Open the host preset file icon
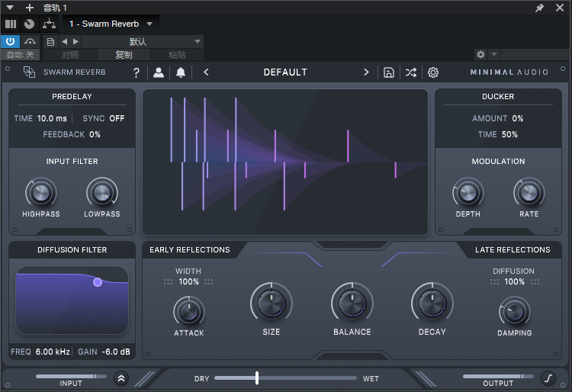Image resolution: width=572 pixels, height=392 pixels. pyautogui.click(x=50, y=42)
